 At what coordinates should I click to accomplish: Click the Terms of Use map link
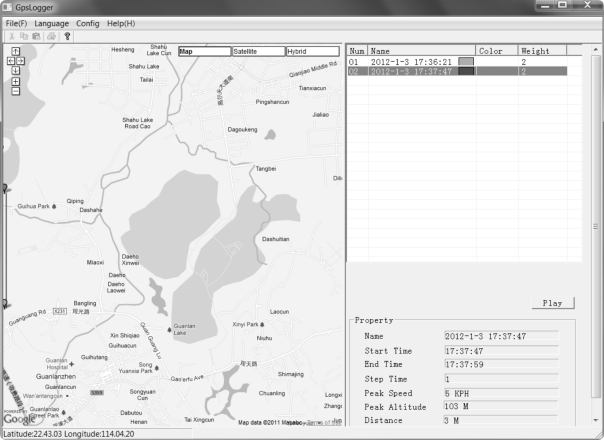[x=324, y=423]
